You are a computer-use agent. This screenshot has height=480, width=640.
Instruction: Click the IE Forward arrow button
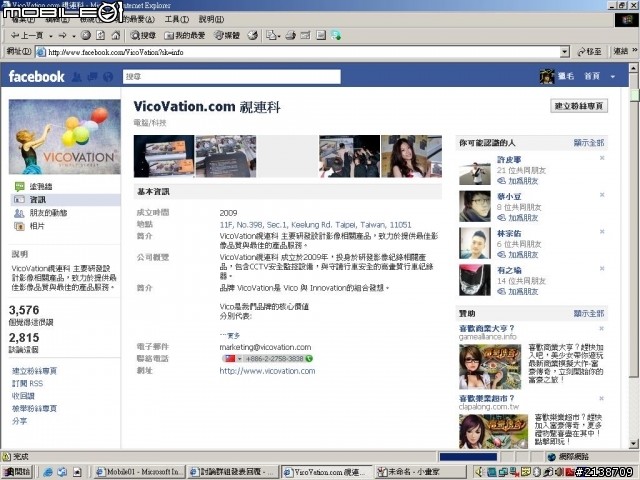coord(62,36)
